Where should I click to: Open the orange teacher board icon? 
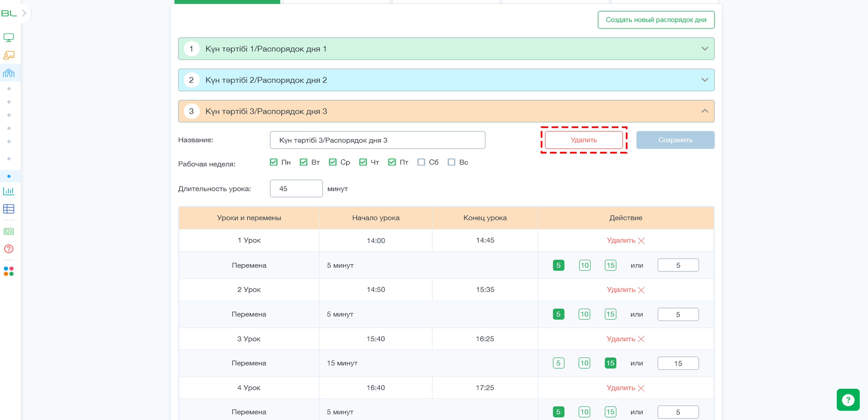tap(9, 55)
